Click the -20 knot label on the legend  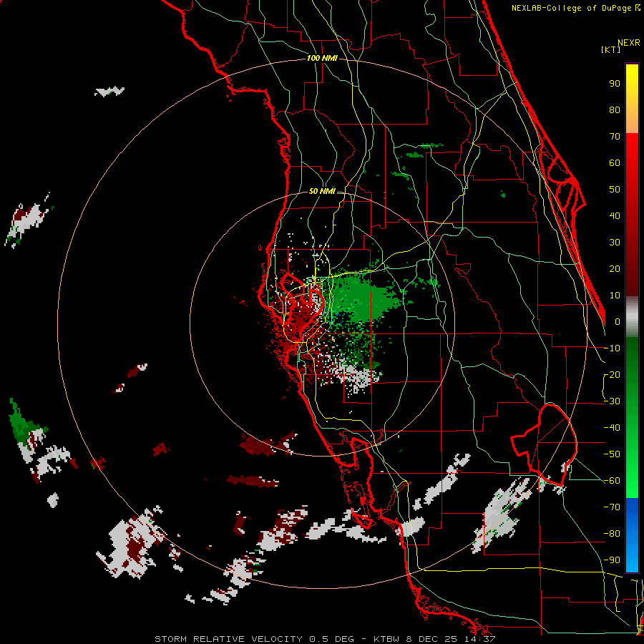[612, 374]
